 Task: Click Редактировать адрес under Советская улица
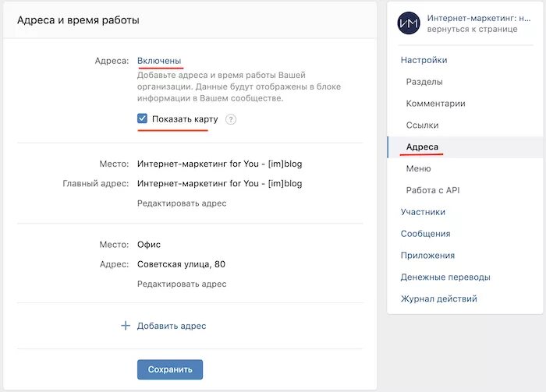click(182, 284)
